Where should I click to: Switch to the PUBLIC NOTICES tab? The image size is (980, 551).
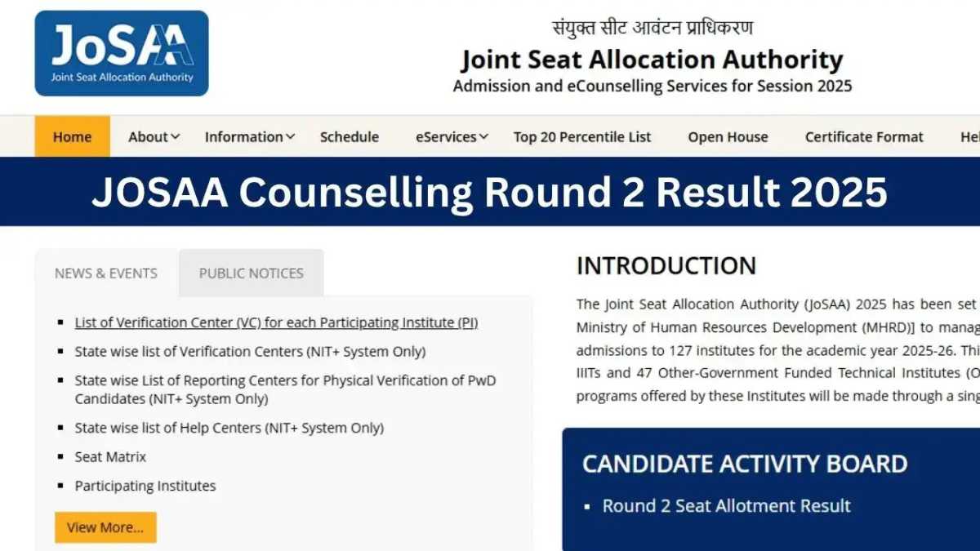[250, 273]
